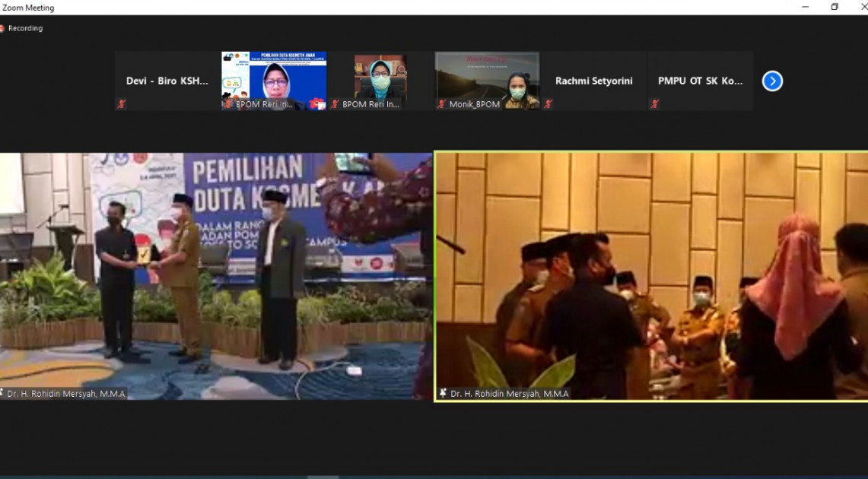Click the muted mic icon beside Monik_BPOM
This screenshot has height=479, width=868.
441,104
